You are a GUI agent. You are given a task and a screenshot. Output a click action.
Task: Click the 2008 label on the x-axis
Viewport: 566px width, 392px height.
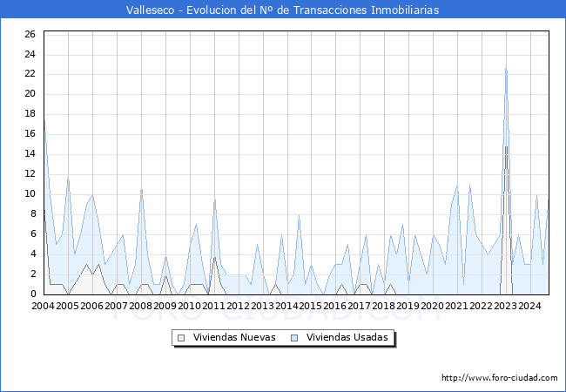click(x=141, y=306)
